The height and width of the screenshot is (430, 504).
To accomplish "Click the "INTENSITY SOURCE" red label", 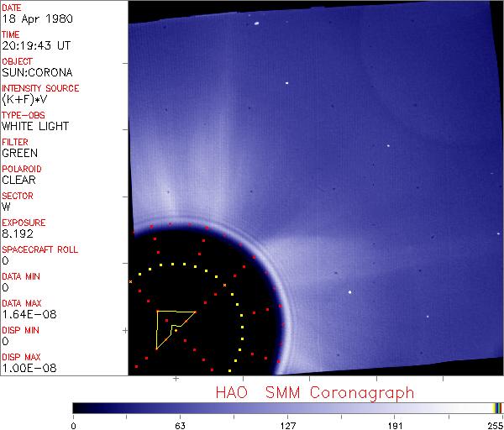I will click(40, 88).
